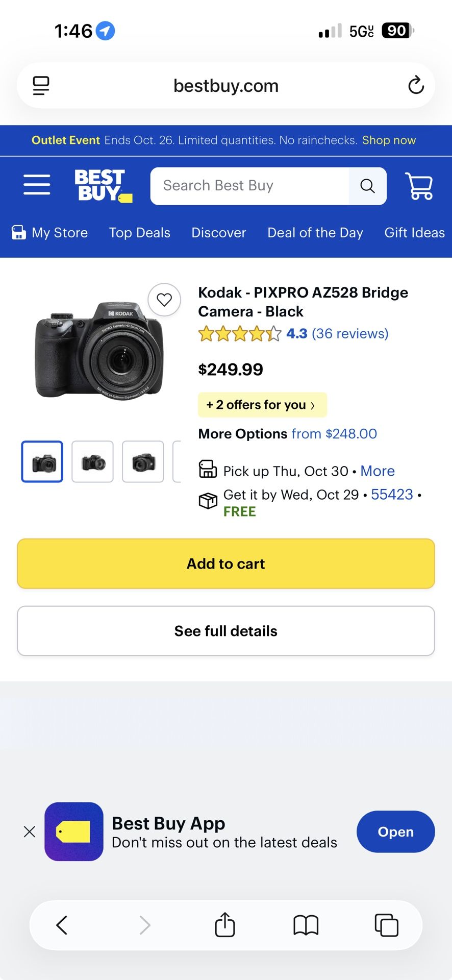Type in Search Best Buy field

250,186
